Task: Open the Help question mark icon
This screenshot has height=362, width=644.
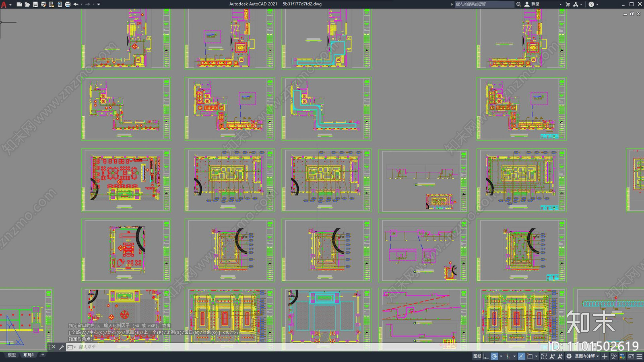Action: 591,4
